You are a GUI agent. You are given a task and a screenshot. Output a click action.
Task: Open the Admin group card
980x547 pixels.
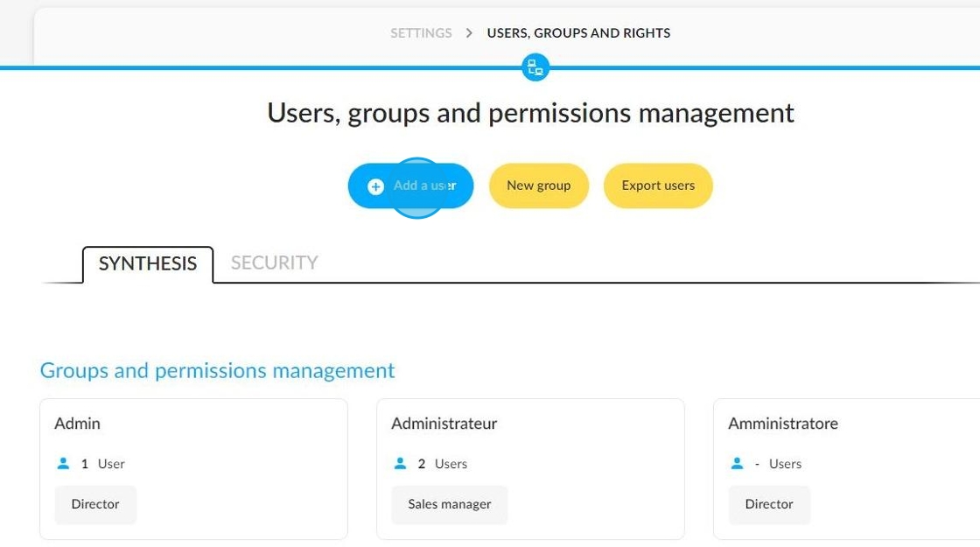193,469
